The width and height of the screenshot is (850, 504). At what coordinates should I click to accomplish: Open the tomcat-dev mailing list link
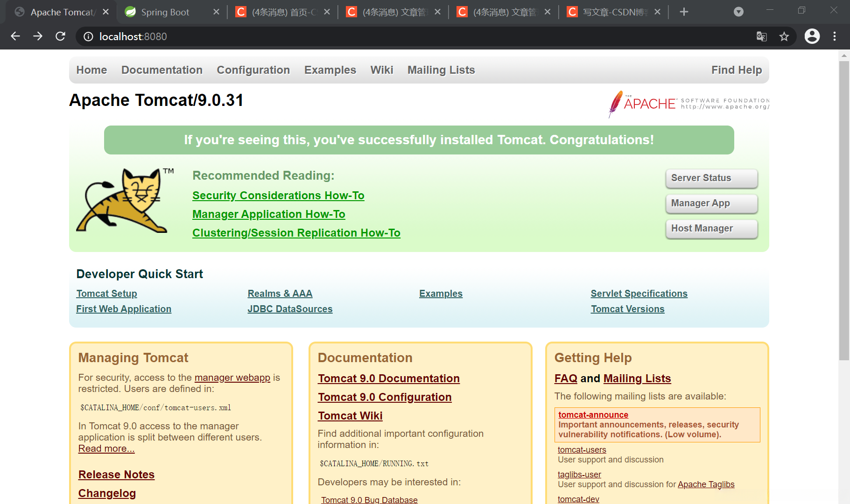(x=578, y=499)
